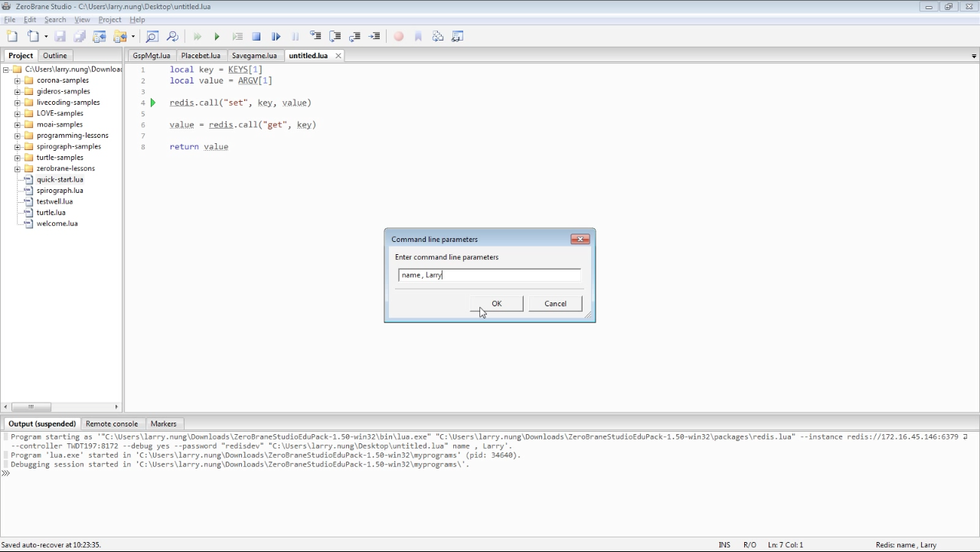980x552 pixels.
Task: Click Cancel in Command line parameters dialog
Action: pos(555,304)
